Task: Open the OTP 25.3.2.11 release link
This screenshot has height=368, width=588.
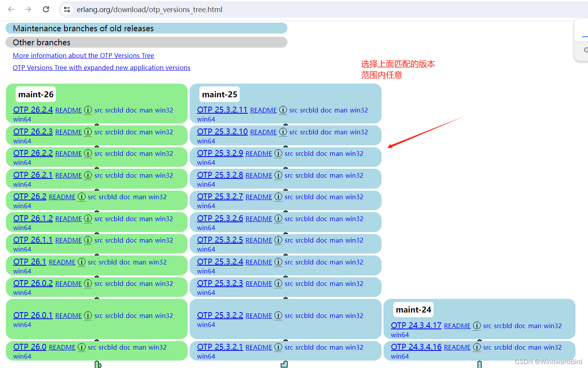Action: (x=222, y=110)
